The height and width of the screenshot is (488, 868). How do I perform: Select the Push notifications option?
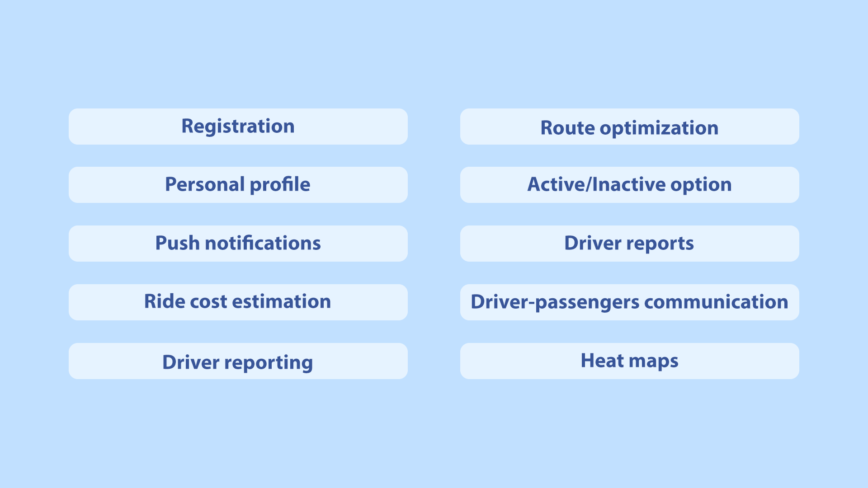pos(238,243)
